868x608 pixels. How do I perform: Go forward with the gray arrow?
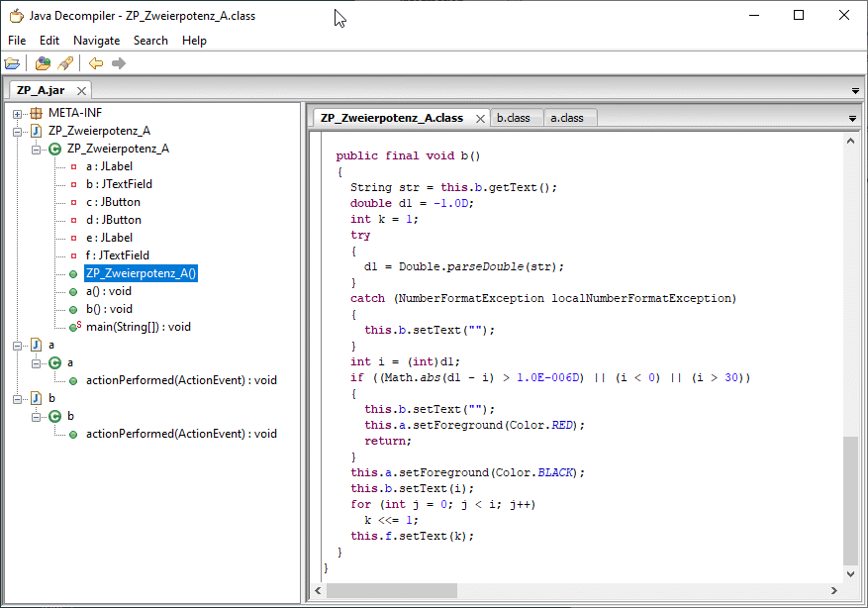119,63
